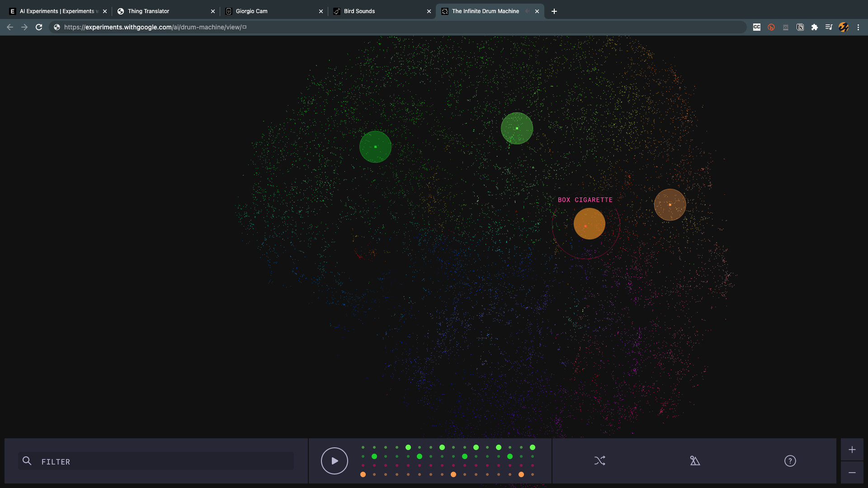Open the Chrome Extensions puzzle icon
The width and height of the screenshot is (868, 488).
point(815,27)
